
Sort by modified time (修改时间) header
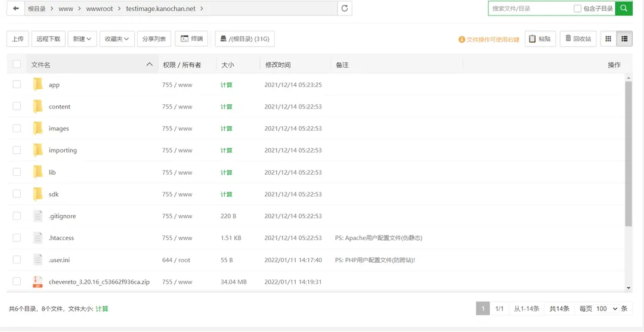tap(278, 65)
